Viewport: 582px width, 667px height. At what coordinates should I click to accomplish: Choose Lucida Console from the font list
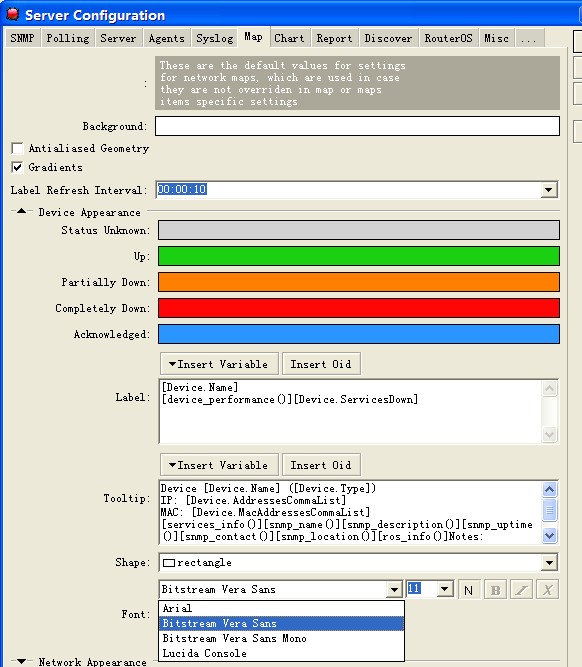[281, 653]
